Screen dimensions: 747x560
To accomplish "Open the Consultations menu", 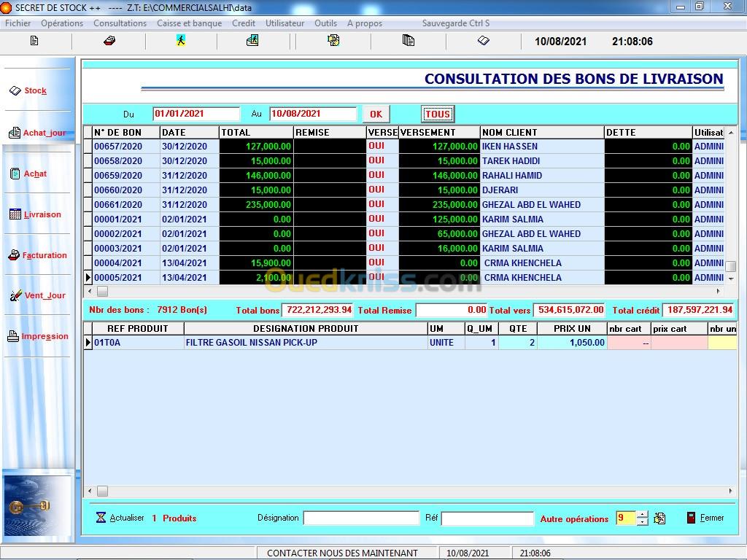I will [x=120, y=23].
